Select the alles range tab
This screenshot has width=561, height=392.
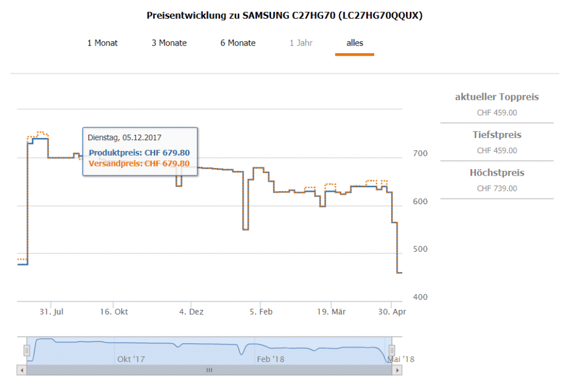(x=354, y=43)
